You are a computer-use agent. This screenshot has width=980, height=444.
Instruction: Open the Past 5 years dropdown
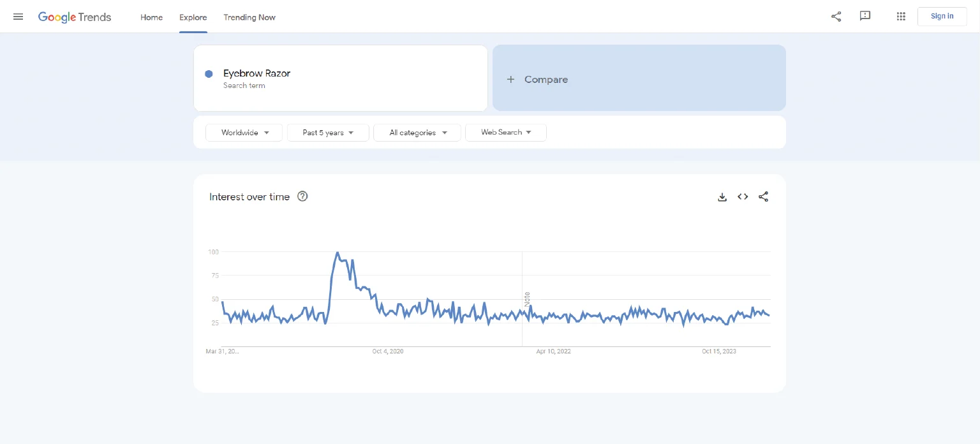point(328,133)
